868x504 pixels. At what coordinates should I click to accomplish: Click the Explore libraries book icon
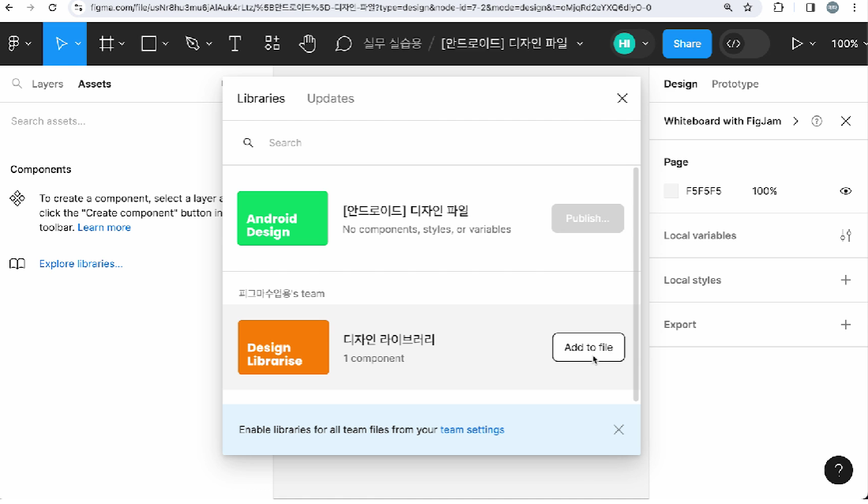click(x=17, y=264)
